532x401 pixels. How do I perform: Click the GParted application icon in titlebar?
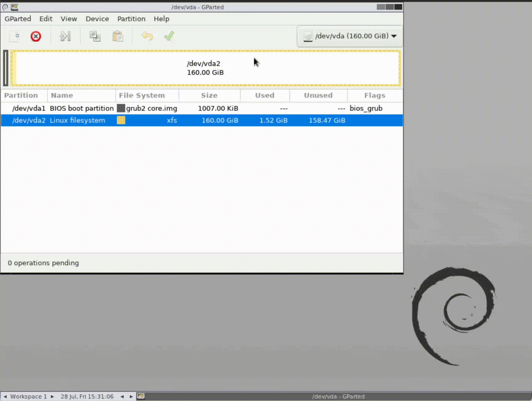tap(14, 7)
